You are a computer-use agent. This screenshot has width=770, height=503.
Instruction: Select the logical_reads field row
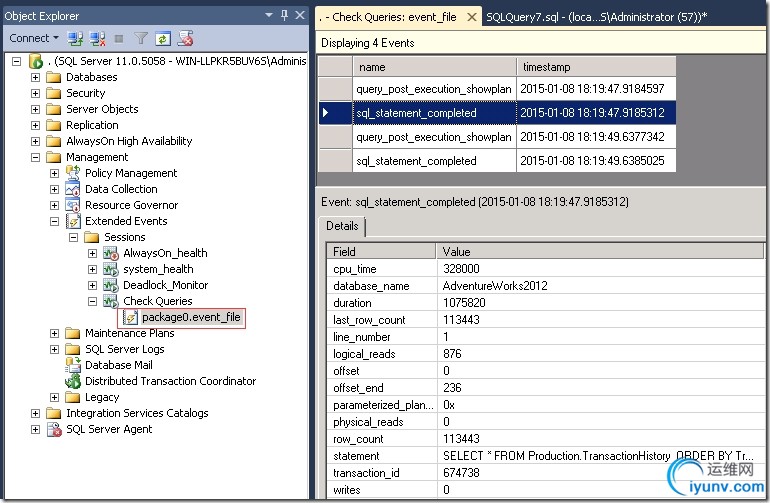pos(546,354)
